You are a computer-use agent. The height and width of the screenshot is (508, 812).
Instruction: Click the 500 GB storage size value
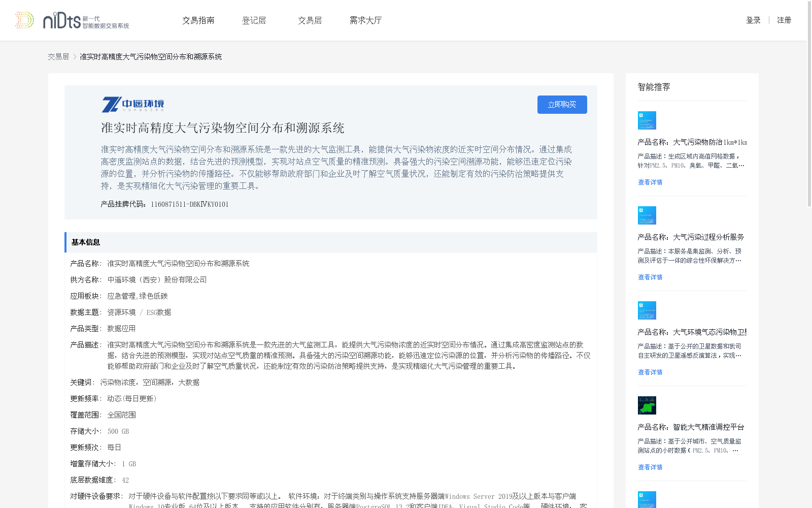[x=118, y=431]
